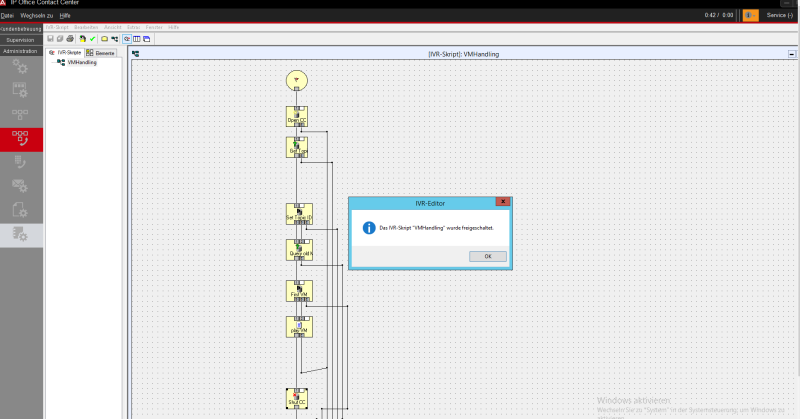Open the email settings sidebar icon
The height and width of the screenshot is (419, 800).
point(20,186)
